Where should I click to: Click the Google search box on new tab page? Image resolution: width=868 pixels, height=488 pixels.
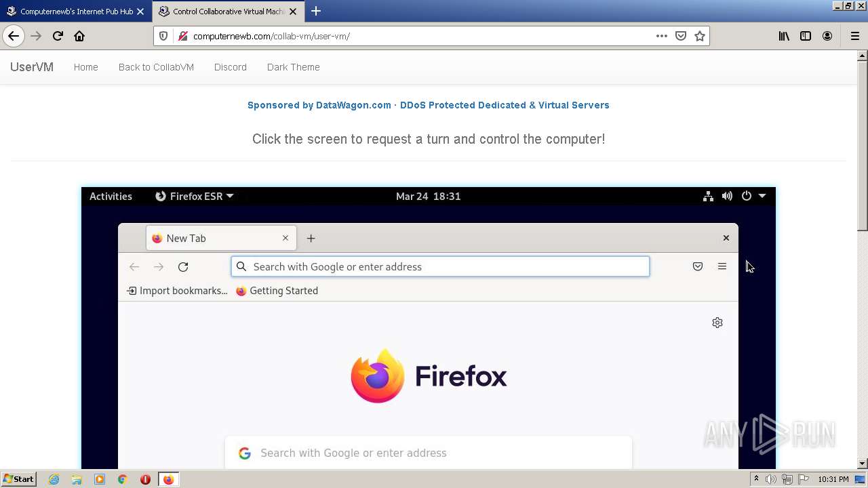[x=429, y=453]
